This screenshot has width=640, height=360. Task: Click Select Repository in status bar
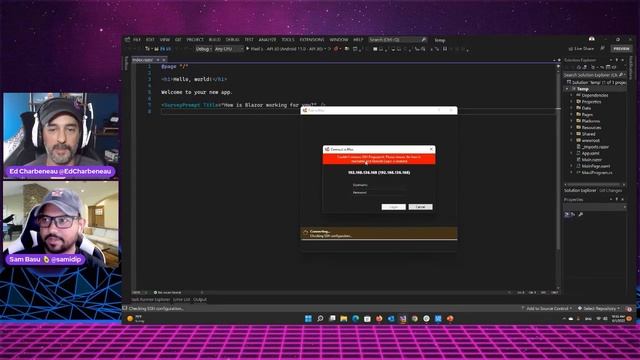pos(599,309)
